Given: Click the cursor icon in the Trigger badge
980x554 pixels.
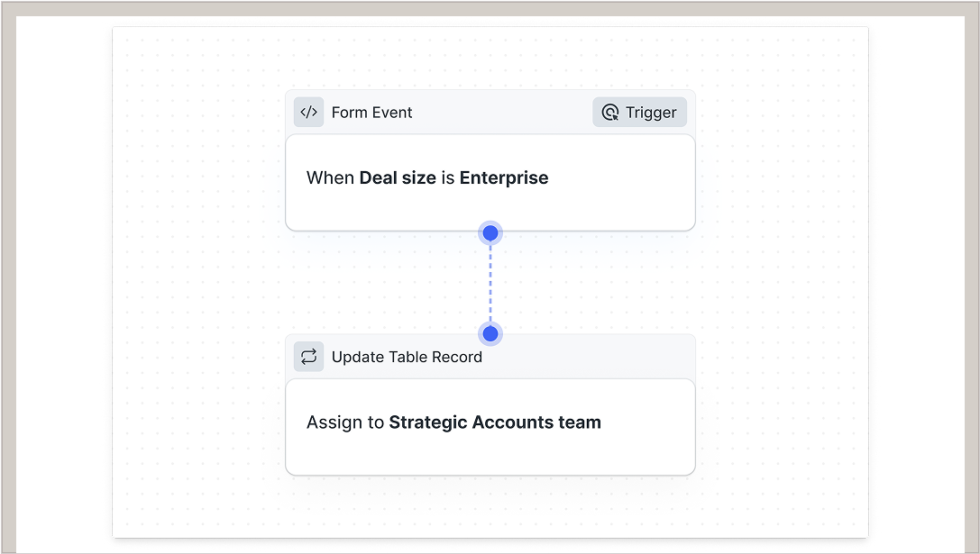Looking at the screenshot, I should pyautogui.click(x=610, y=113).
